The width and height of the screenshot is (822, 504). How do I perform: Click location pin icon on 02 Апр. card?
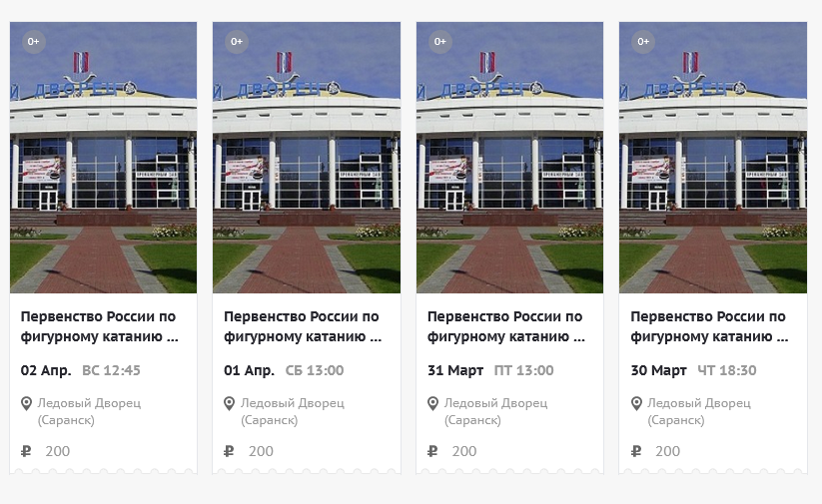tap(26, 403)
